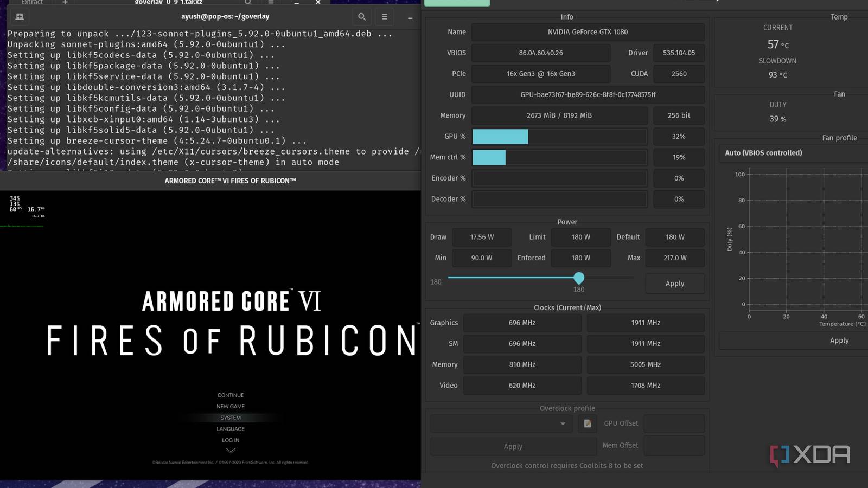The width and height of the screenshot is (868, 488).
Task: Select the Video current clock 620 MHz
Action: [x=522, y=386]
